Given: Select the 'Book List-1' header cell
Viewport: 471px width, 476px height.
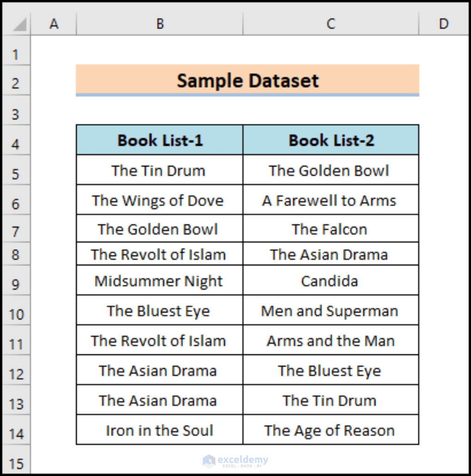Looking at the screenshot, I should pos(159,140).
